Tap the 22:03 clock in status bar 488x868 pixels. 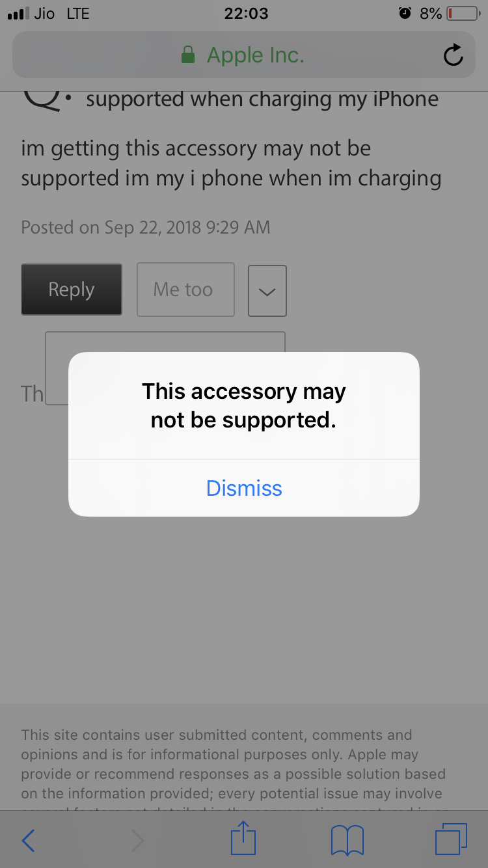pos(246,14)
